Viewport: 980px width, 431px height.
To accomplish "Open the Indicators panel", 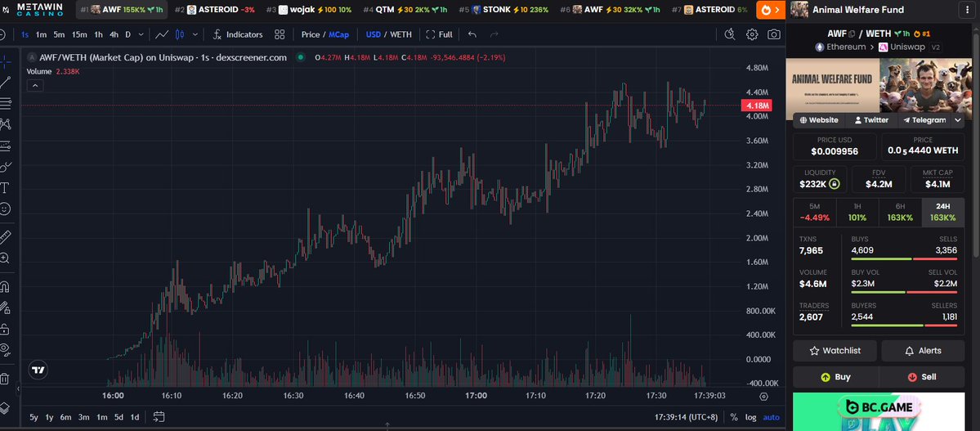I will tap(238, 34).
